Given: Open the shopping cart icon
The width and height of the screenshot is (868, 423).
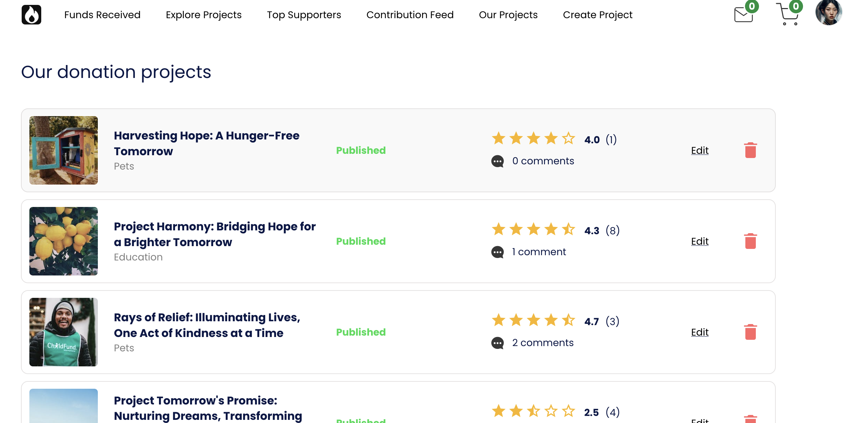Looking at the screenshot, I should tap(788, 15).
